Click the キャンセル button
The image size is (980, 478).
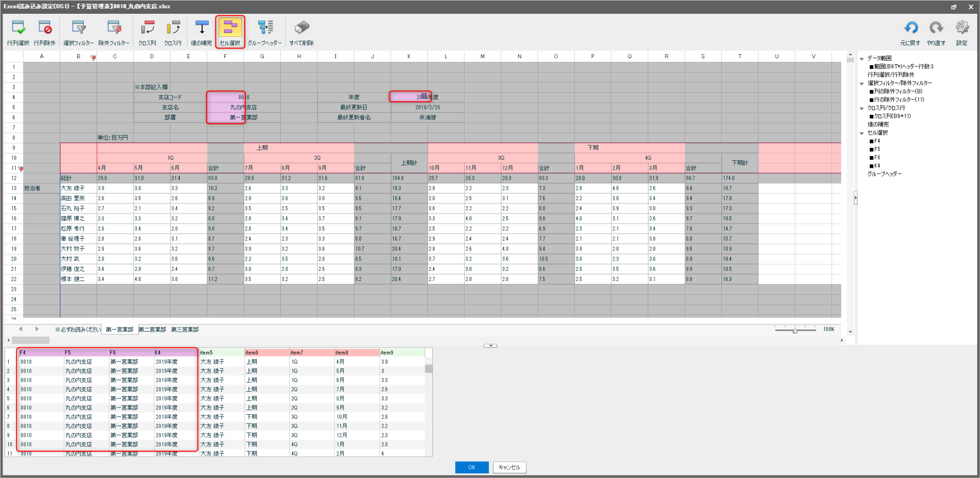tap(509, 467)
